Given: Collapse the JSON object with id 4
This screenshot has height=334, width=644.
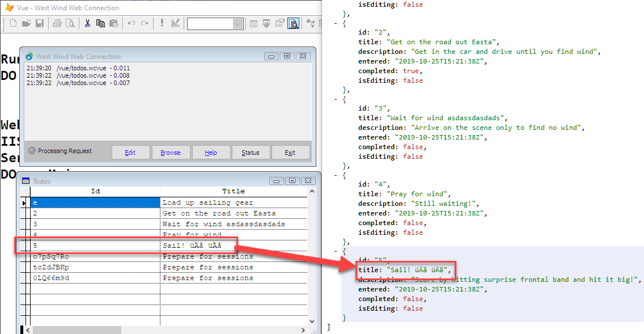Looking at the screenshot, I should (x=336, y=175).
